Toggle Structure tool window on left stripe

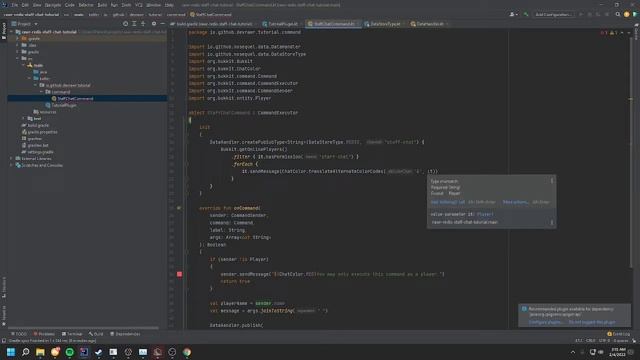tap(4, 288)
